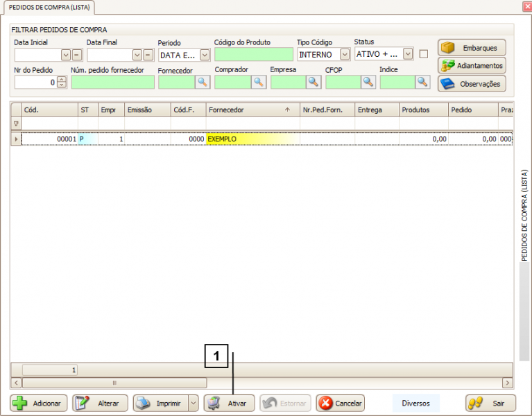Click the Empresa magnifier search icon
Viewport: 532px width, 416px height.
tap(314, 82)
